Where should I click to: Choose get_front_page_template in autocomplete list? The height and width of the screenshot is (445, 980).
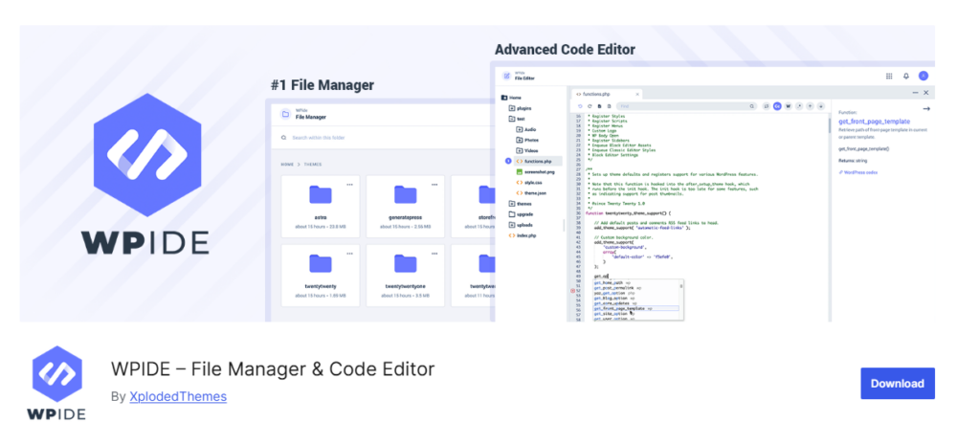pos(635,309)
